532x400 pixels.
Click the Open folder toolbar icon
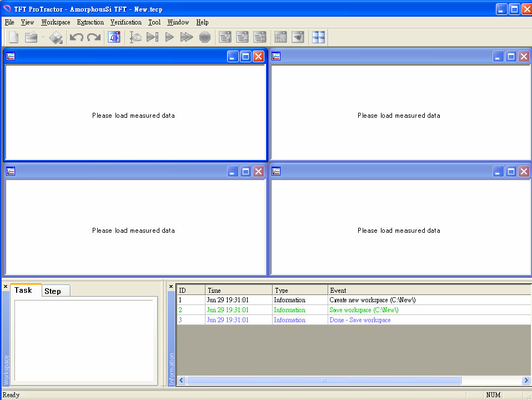[x=31, y=37]
